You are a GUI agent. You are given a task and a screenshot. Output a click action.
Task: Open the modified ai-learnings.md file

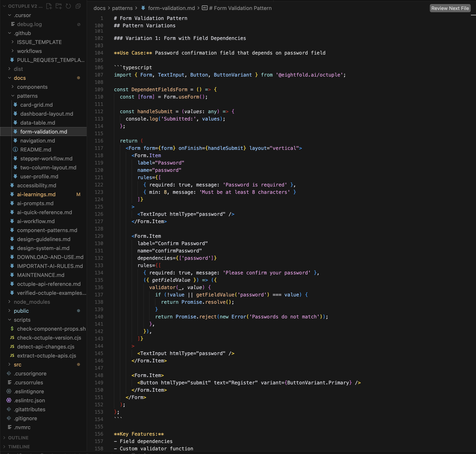pos(36,194)
